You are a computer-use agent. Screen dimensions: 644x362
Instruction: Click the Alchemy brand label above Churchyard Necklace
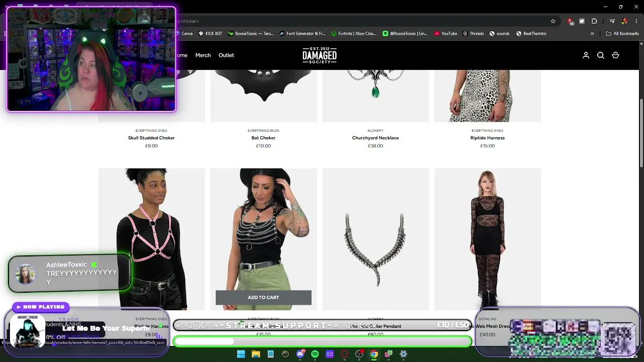(375, 131)
